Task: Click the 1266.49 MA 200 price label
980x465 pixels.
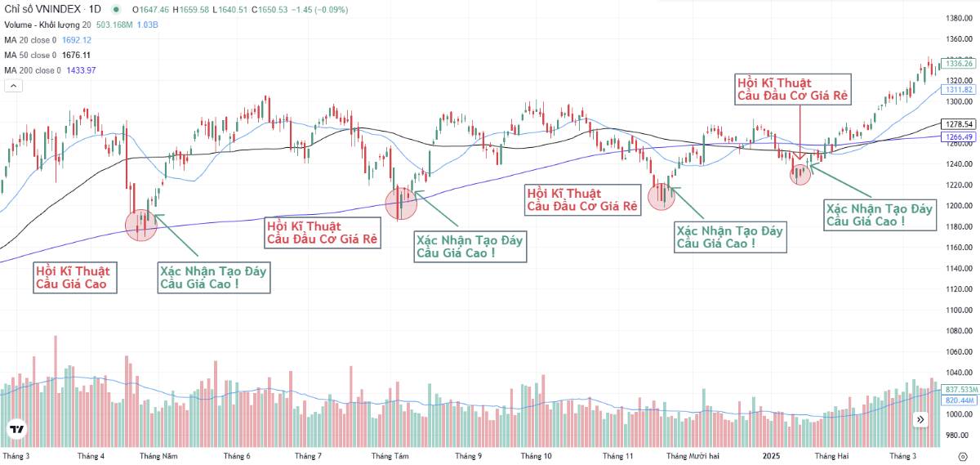Action: click(x=957, y=136)
